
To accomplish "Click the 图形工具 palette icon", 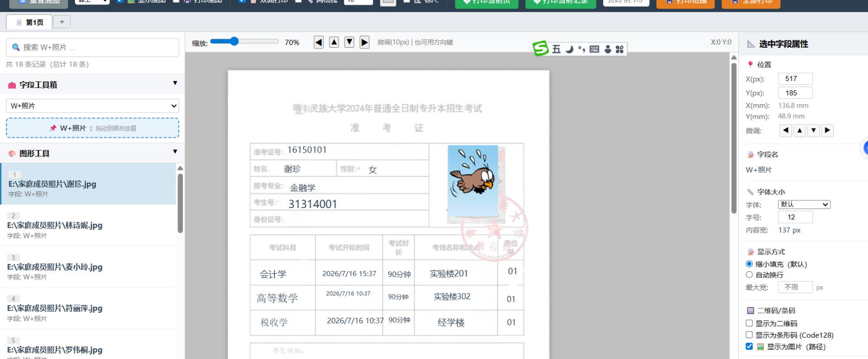I will [x=12, y=154].
